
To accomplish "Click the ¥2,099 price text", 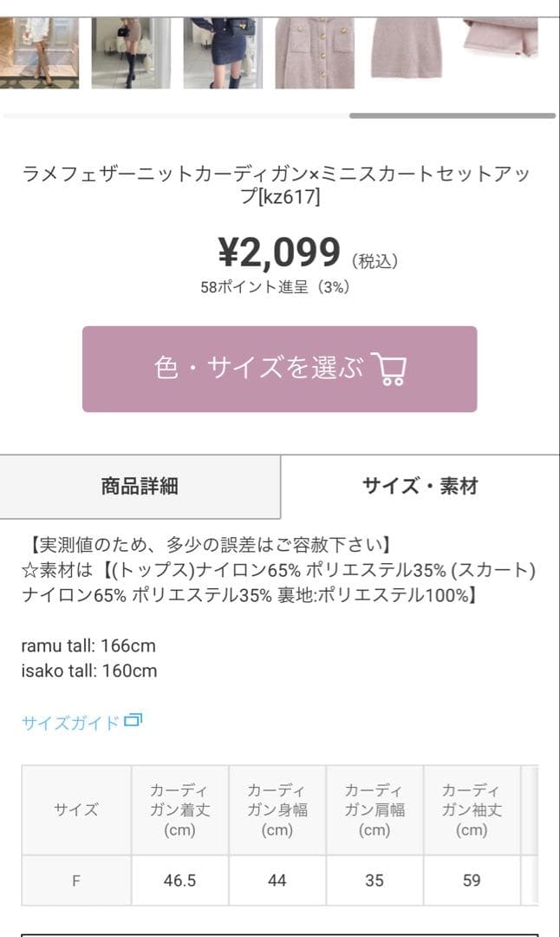I will pos(279,252).
